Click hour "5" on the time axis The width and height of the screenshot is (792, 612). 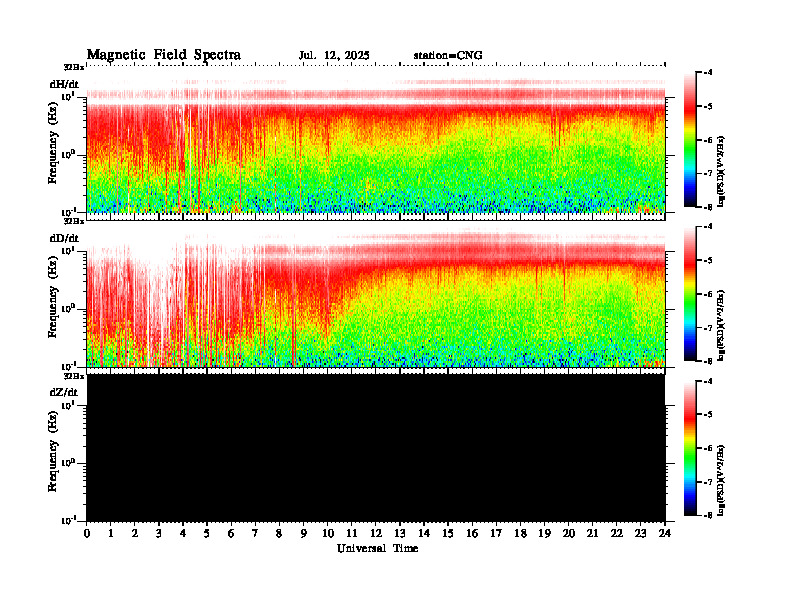[207, 533]
